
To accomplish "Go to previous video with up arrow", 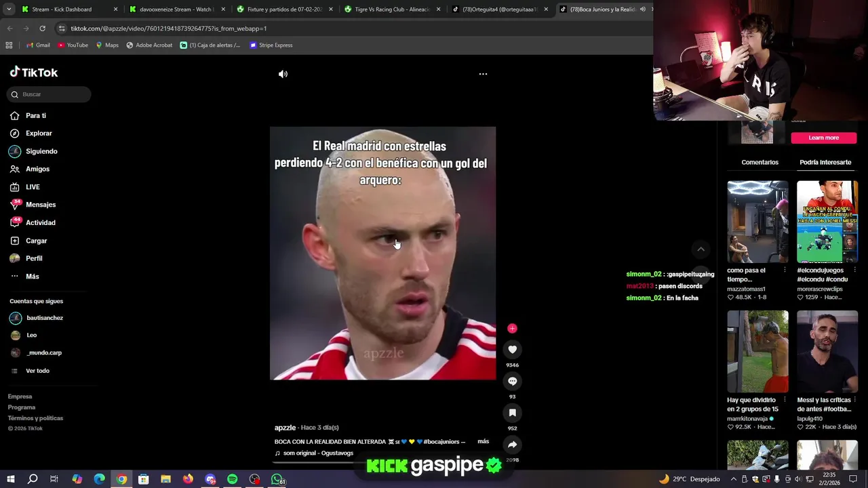I will (701, 249).
